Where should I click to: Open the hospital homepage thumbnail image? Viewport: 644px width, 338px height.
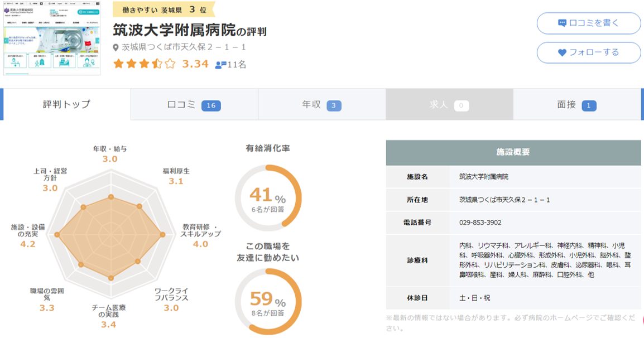tap(53, 39)
